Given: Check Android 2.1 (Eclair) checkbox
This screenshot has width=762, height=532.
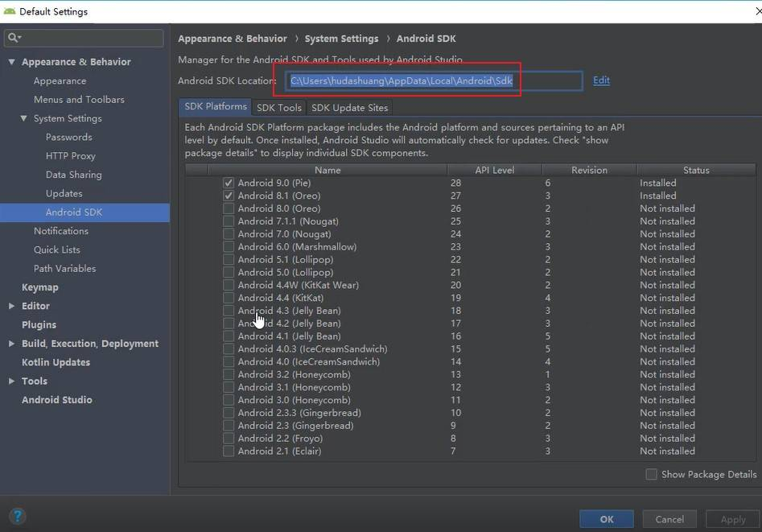Looking at the screenshot, I should pyautogui.click(x=229, y=451).
